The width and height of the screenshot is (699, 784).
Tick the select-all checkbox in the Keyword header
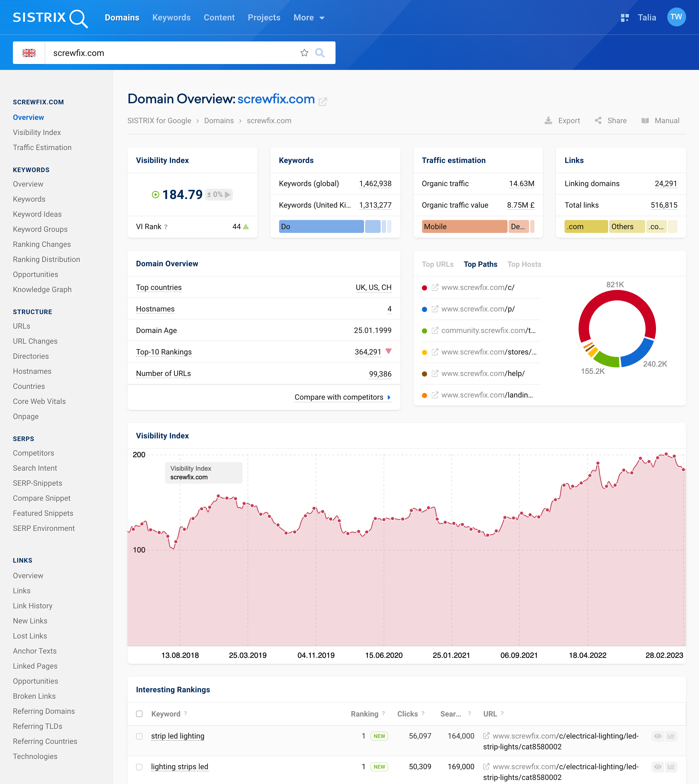(140, 714)
